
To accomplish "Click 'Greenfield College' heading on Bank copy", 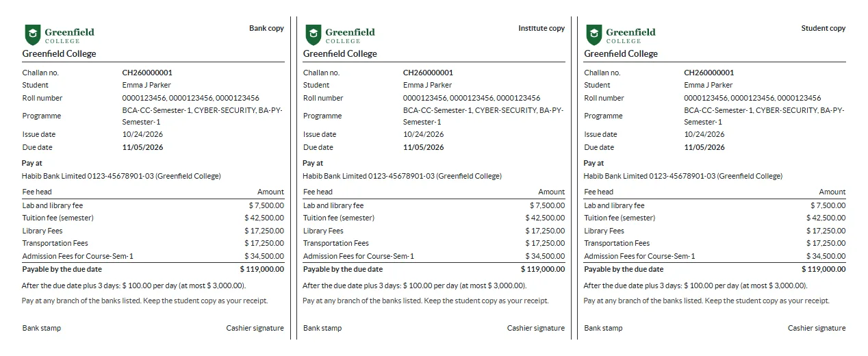I will click(60, 53).
